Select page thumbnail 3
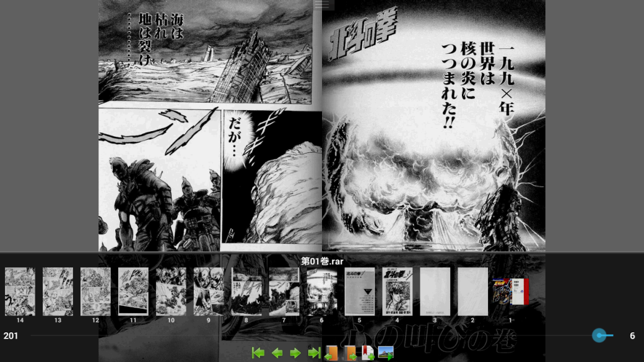 435,291
